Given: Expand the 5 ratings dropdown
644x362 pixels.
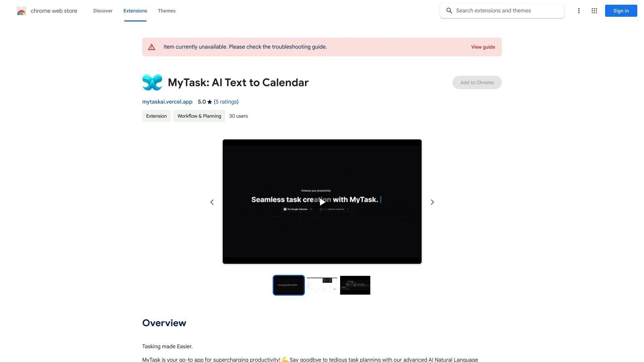Looking at the screenshot, I should coord(225,102).
